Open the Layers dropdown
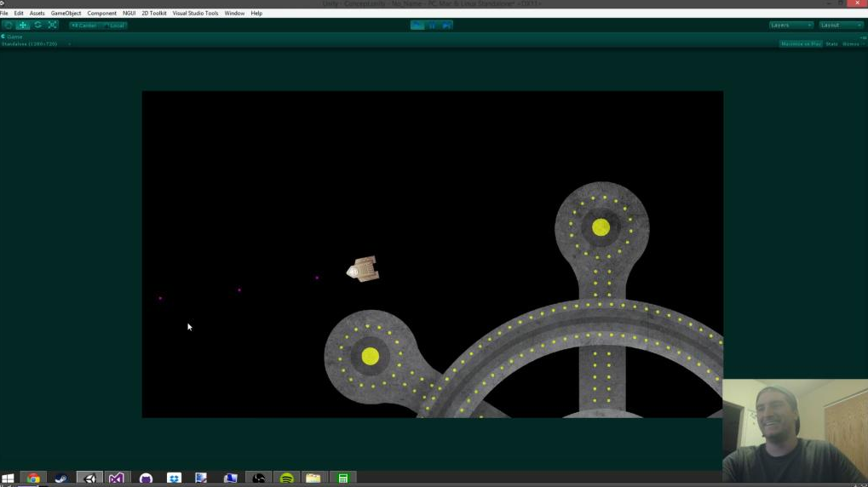Screen dimensions: 868x487 coord(791,25)
